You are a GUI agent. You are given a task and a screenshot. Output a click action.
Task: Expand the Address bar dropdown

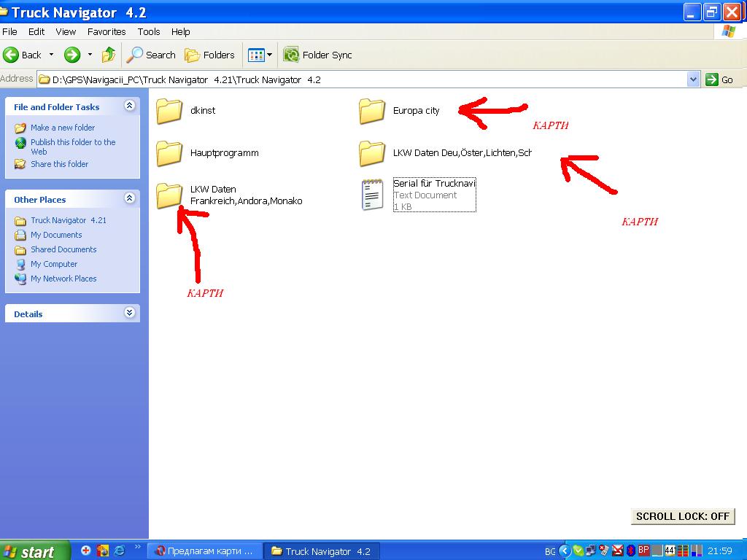(693, 79)
